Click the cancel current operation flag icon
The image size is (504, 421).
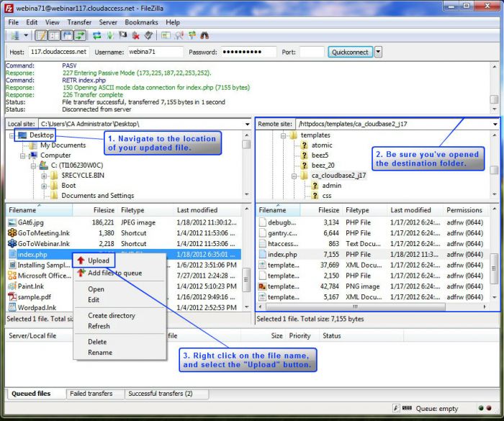[x=123, y=35]
